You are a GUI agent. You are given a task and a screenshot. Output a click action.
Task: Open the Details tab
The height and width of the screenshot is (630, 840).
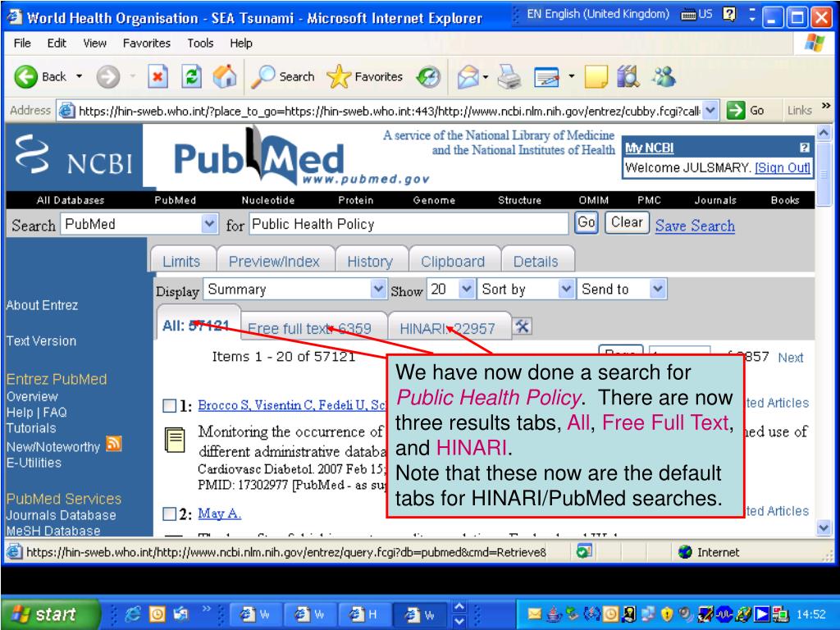point(536,261)
